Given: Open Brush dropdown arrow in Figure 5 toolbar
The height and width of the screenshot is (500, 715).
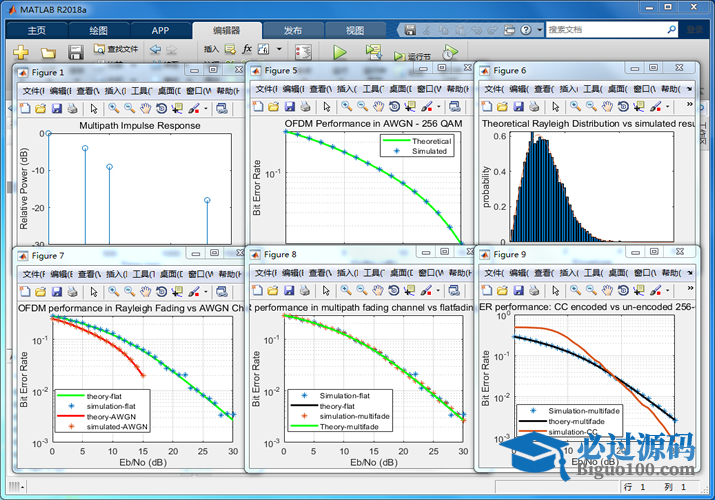Looking at the screenshot, I should coord(439,107).
